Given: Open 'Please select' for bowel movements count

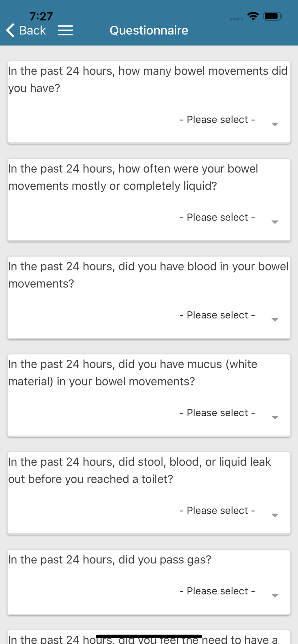Looking at the screenshot, I should point(217,120).
